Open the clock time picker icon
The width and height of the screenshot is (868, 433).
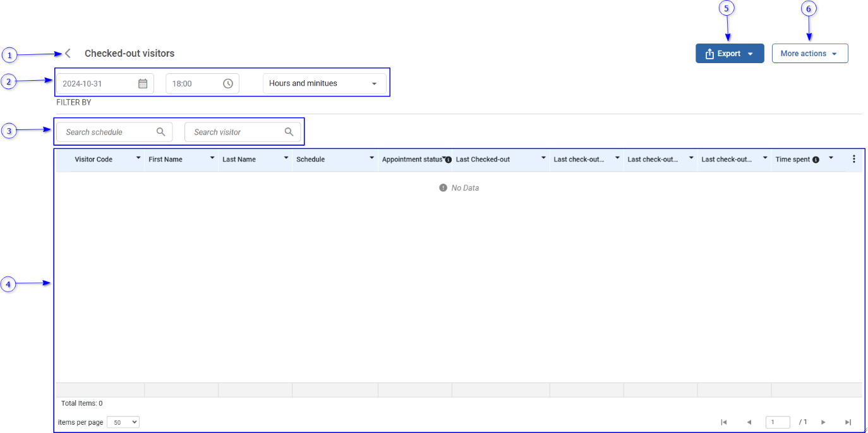tap(228, 83)
